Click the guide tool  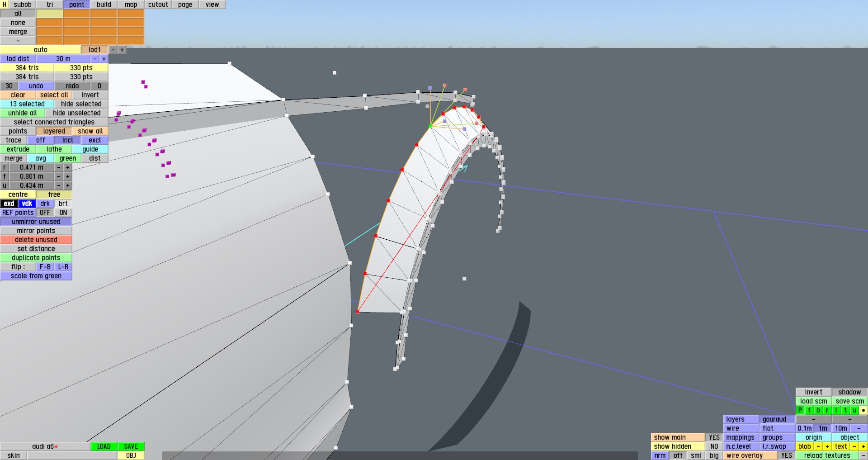click(x=90, y=149)
